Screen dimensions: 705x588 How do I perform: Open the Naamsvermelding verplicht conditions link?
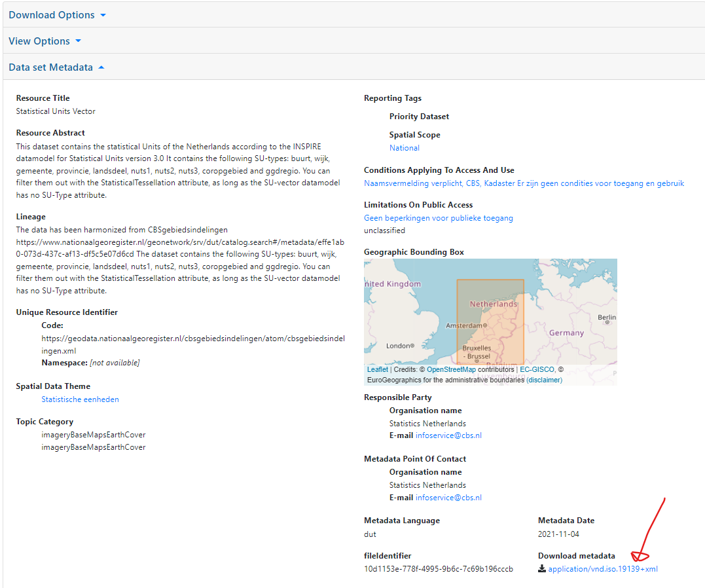pyautogui.click(x=524, y=183)
